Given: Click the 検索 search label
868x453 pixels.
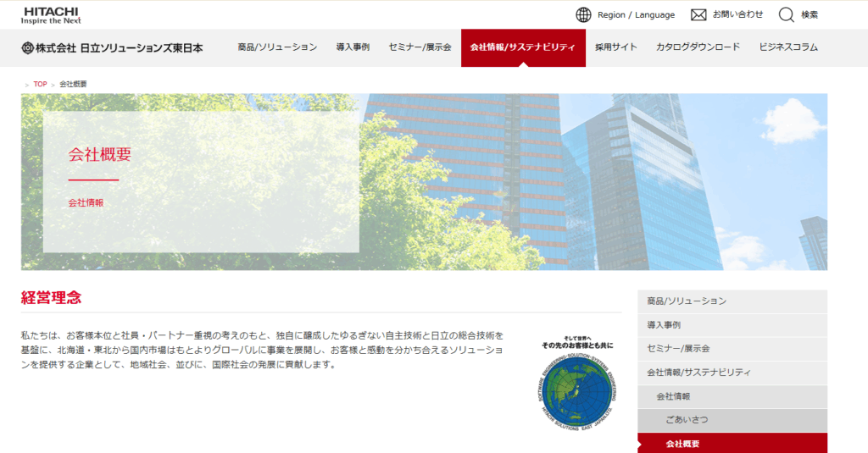Looking at the screenshot, I should point(810,15).
